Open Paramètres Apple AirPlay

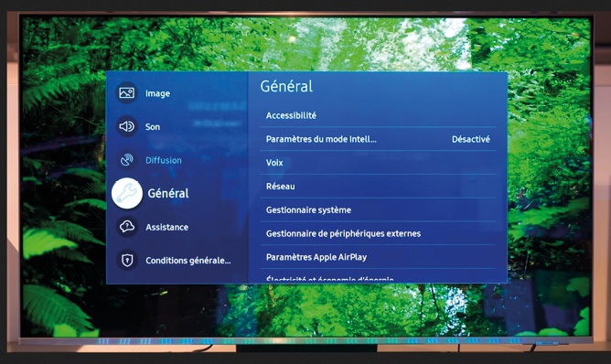(x=378, y=257)
